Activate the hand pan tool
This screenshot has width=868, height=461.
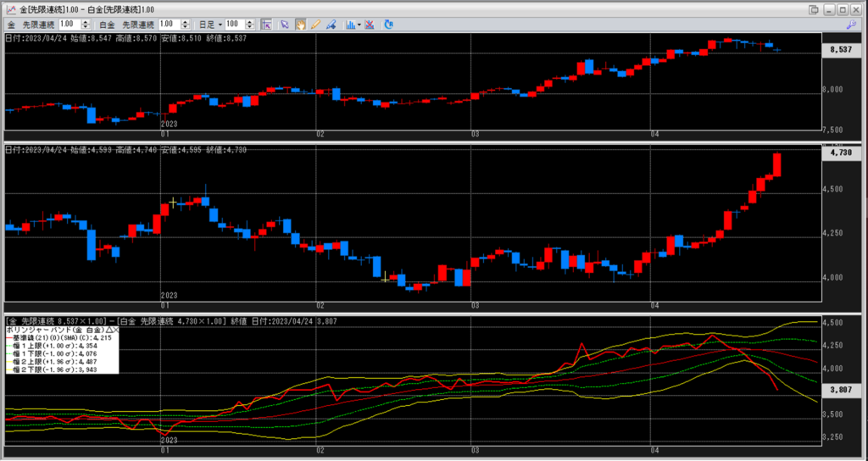click(300, 25)
